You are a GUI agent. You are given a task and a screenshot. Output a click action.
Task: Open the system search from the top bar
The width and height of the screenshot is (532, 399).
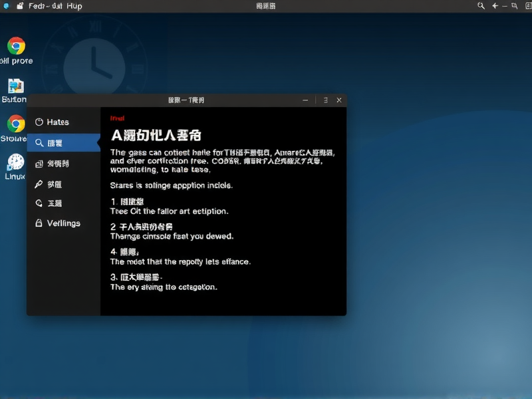tap(481, 5)
